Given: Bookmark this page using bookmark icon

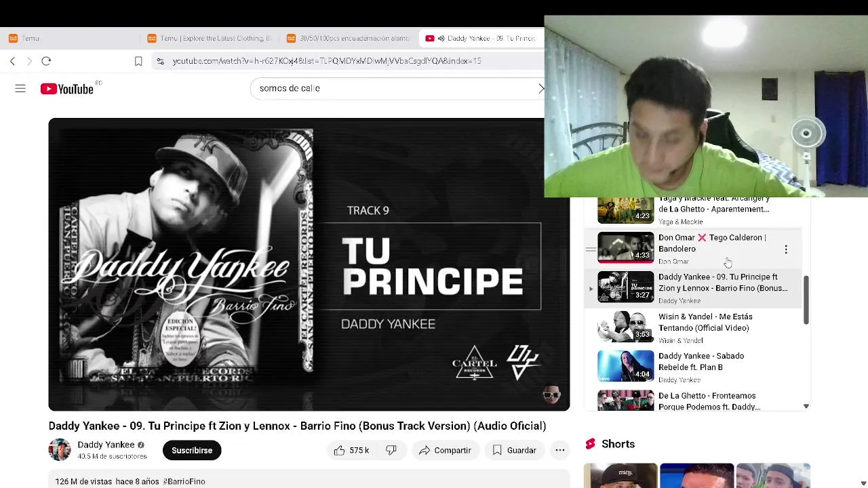Looking at the screenshot, I should [x=138, y=61].
